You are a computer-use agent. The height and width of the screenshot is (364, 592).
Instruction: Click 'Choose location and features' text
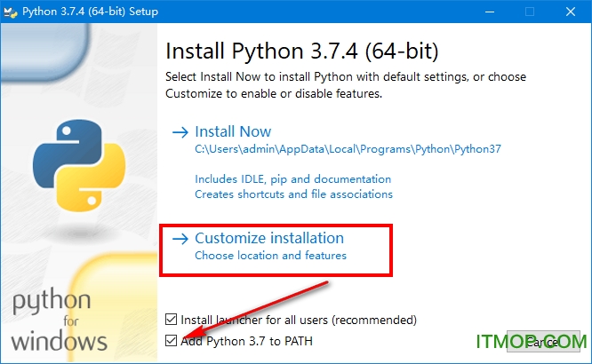click(270, 256)
